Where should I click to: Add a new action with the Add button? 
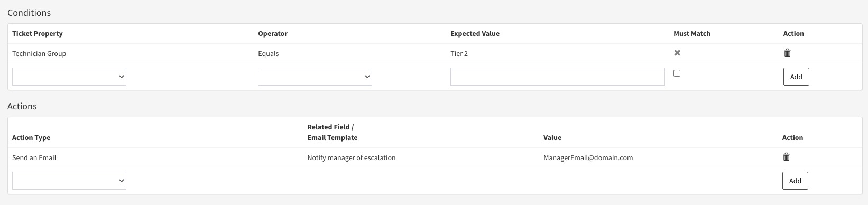pyautogui.click(x=795, y=181)
